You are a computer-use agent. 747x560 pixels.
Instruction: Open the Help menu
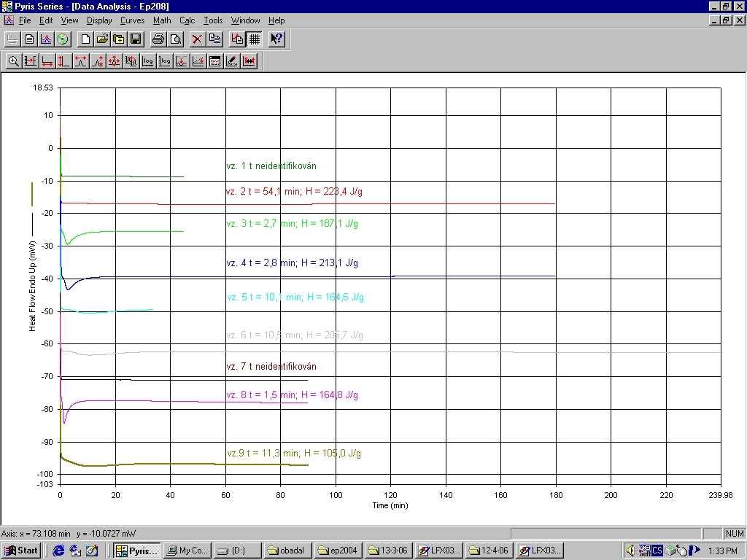point(276,20)
